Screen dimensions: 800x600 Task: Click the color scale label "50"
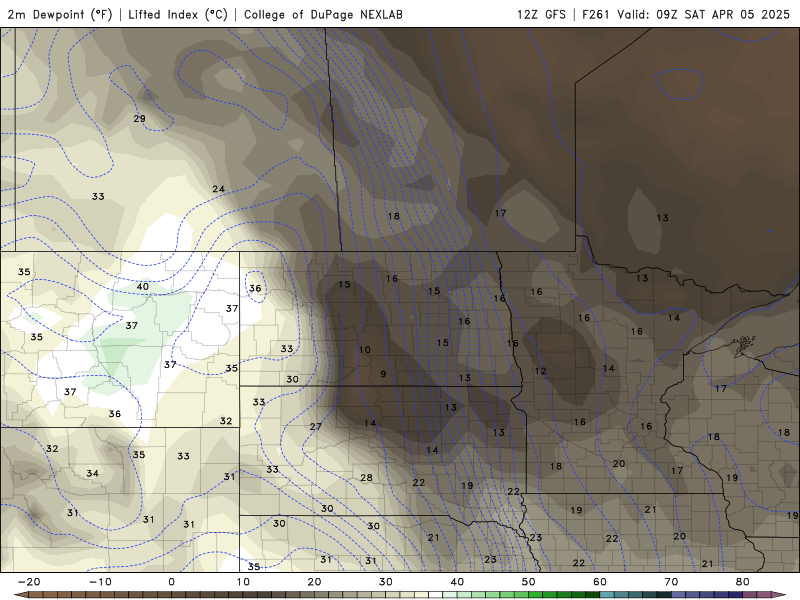pos(529,582)
